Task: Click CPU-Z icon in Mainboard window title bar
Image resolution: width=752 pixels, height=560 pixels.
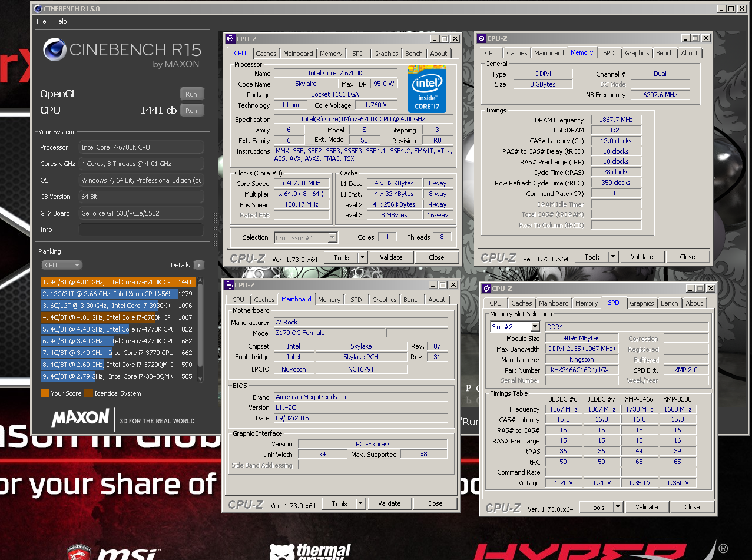Action: [228, 285]
